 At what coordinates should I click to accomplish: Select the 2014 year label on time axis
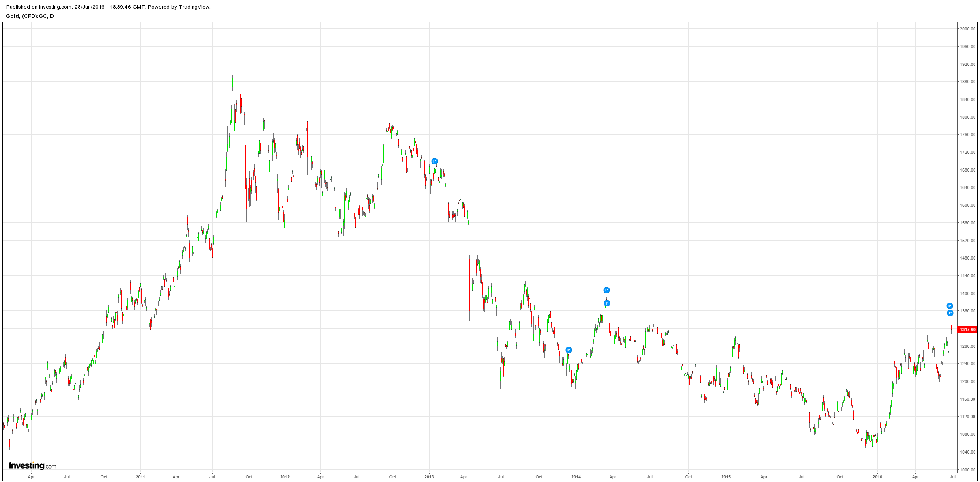[x=576, y=477]
